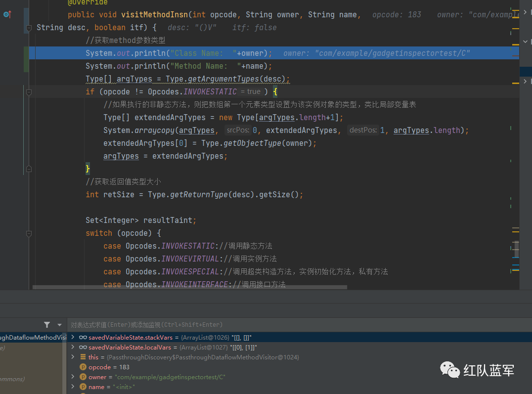Click getArgumentTypes in the Type[] argTypes line
The image size is (532, 394).
click(x=223, y=79)
